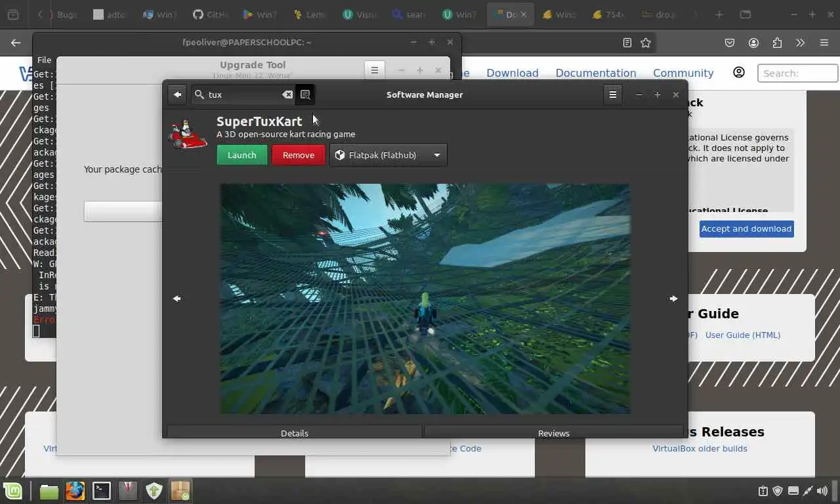Open Upgrade Tool hamburger menu
Image resolution: width=840 pixels, height=504 pixels.
pyautogui.click(x=375, y=70)
